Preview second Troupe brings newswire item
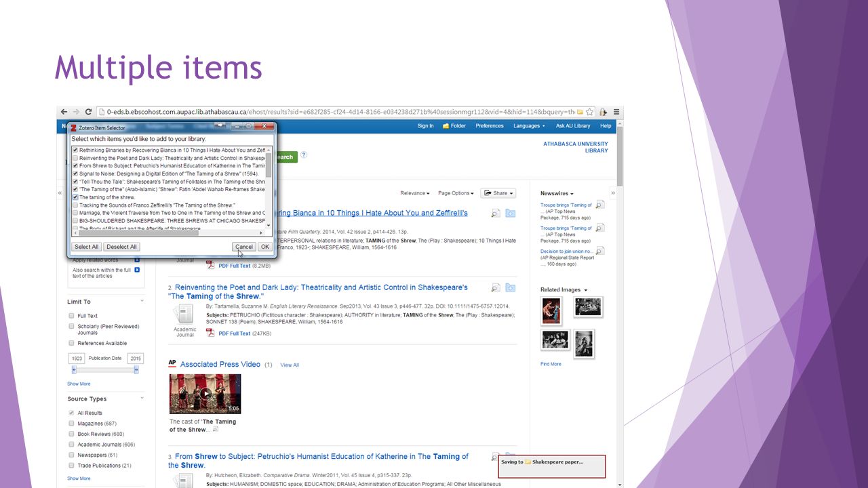The width and height of the screenshot is (868, 488). 599,228
